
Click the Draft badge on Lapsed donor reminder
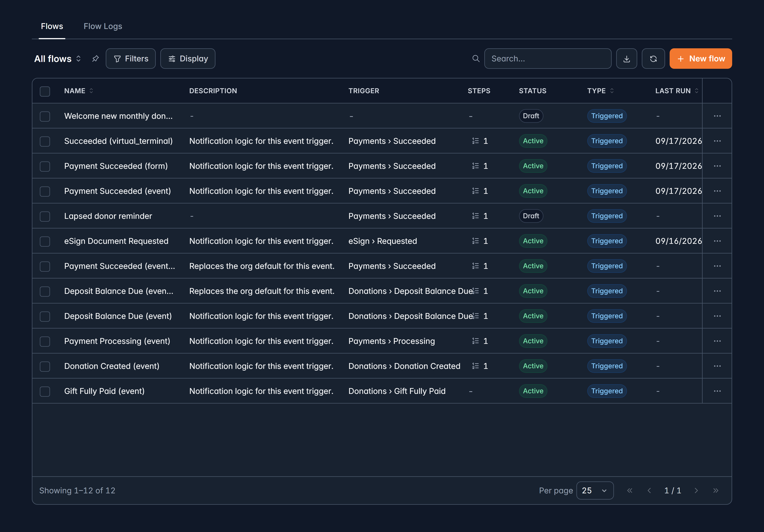(x=531, y=216)
